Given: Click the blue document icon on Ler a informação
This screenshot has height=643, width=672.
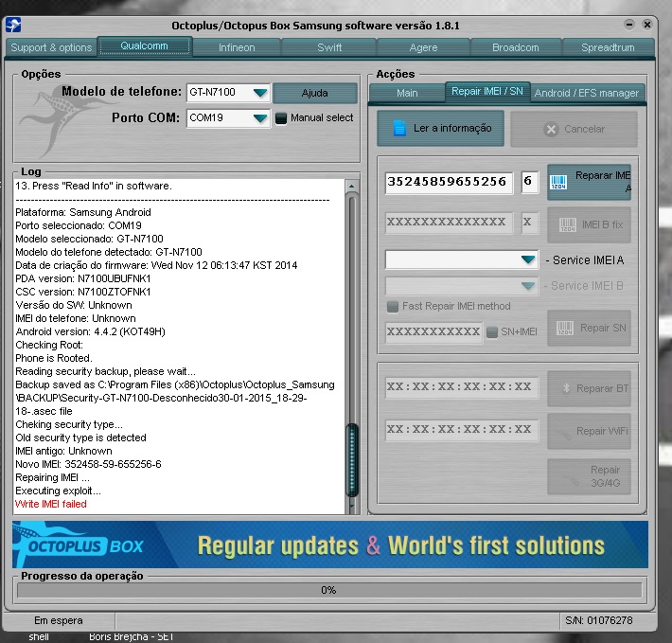Looking at the screenshot, I should pyautogui.click(x=399, y=128).
